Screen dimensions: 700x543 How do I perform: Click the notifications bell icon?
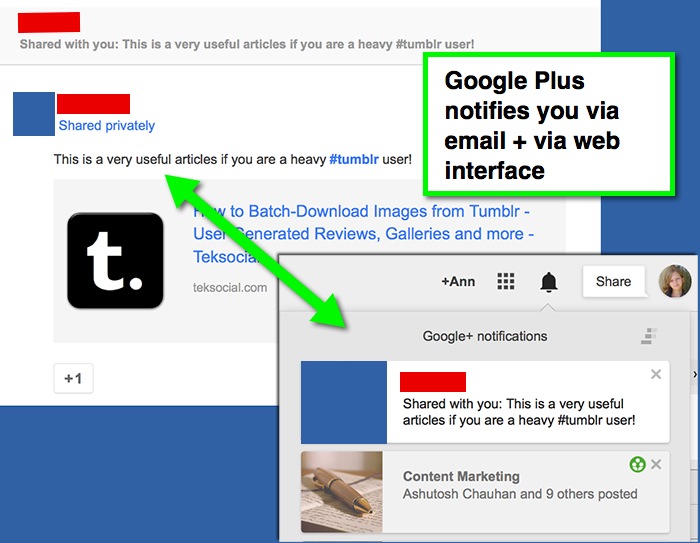click(549, 282)
